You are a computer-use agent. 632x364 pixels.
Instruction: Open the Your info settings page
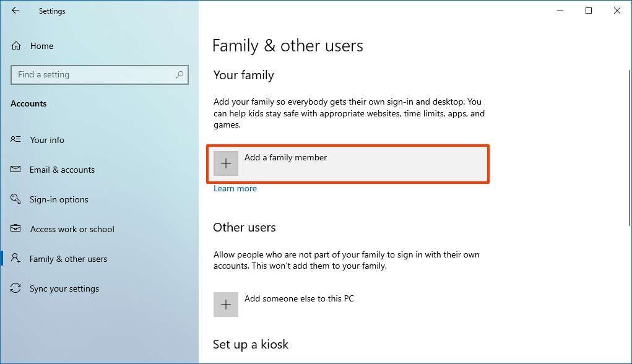[47, 140]
